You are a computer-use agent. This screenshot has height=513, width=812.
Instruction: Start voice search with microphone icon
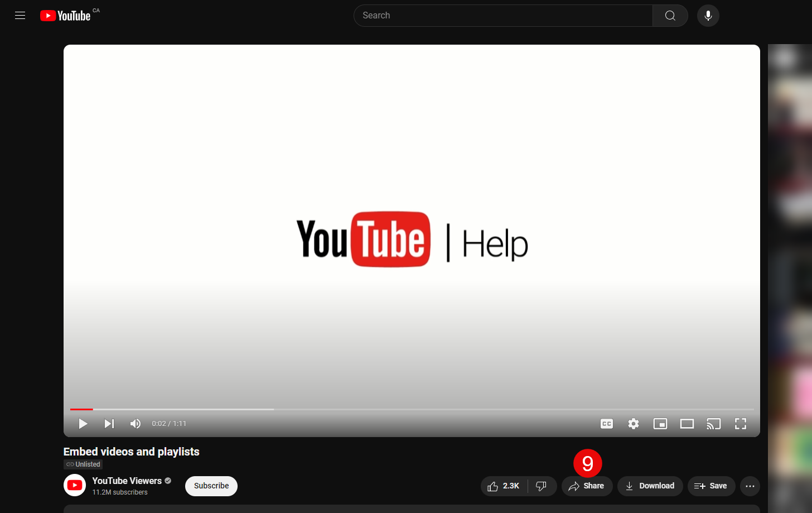pyautogui.click(x=708, y=16)
